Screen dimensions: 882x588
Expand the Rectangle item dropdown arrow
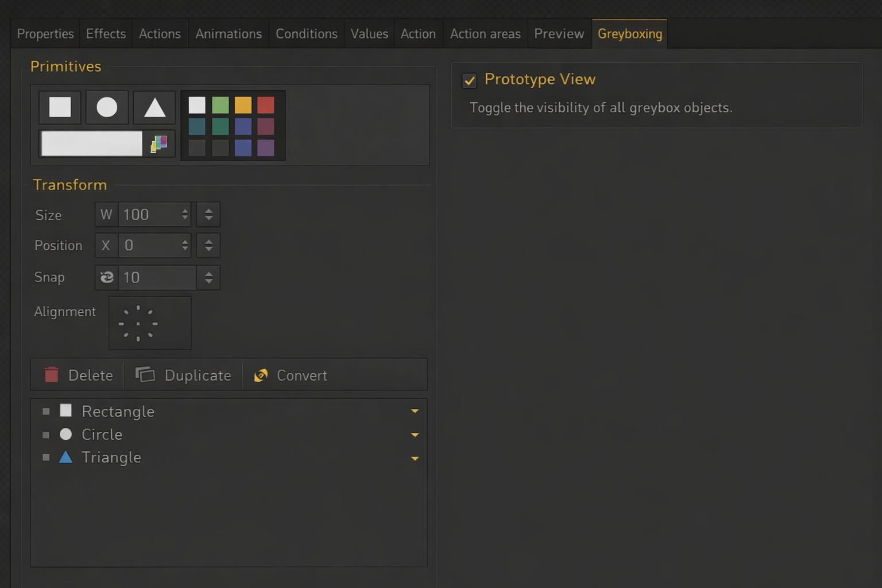415,411
